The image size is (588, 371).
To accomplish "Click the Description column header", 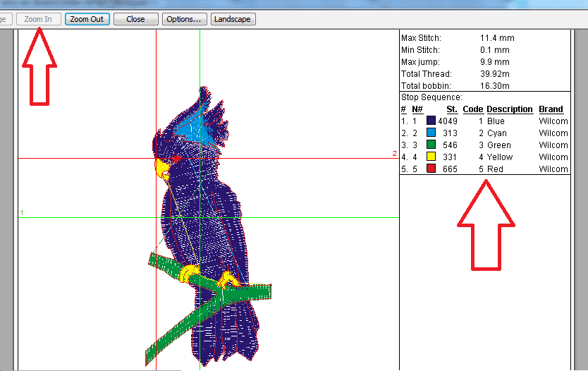I will tap(509, 109).
